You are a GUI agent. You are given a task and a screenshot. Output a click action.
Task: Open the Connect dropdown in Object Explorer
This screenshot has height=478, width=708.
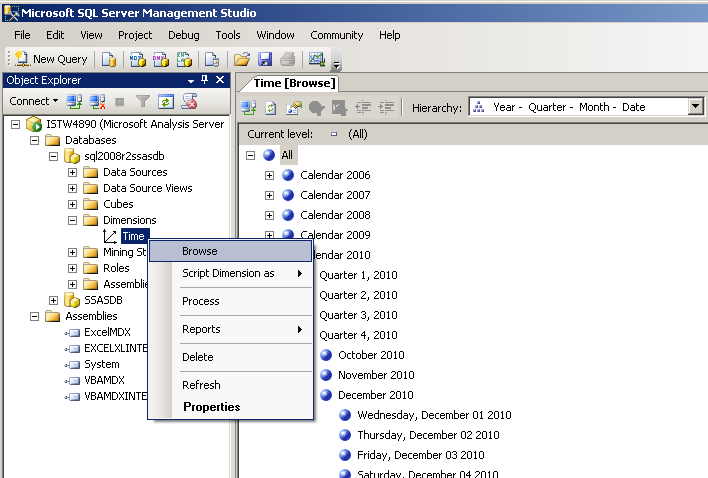pyautogui.click(x=34, y=101)
